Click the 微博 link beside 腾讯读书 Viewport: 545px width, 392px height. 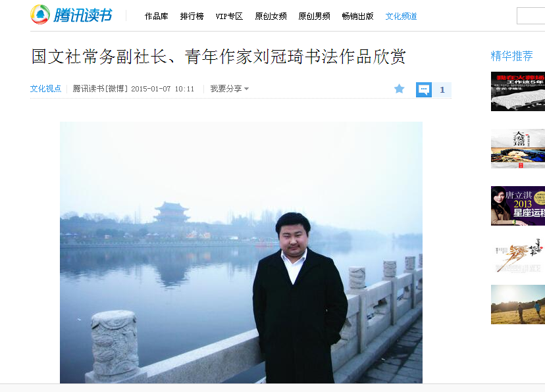[117, 89]
